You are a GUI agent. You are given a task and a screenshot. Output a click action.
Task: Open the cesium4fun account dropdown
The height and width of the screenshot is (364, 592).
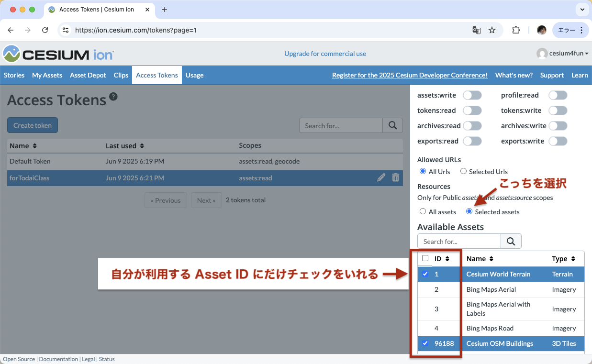(x=562, y=53)
